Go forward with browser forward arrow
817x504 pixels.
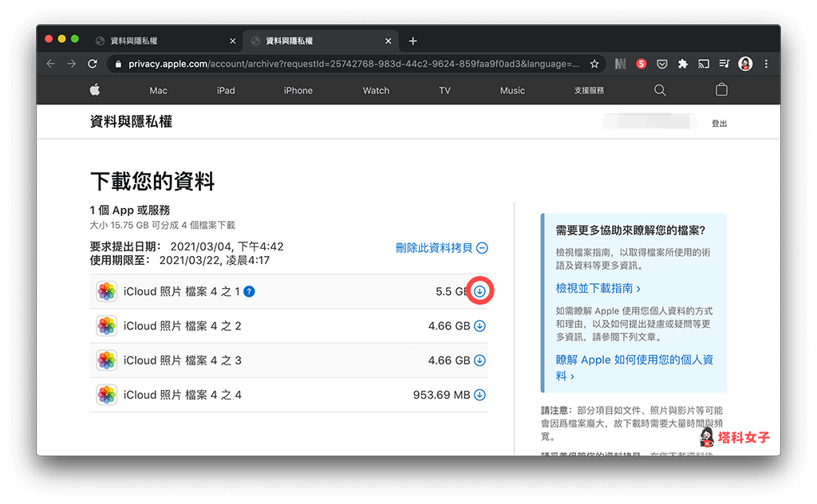click(x=71, y=64)
